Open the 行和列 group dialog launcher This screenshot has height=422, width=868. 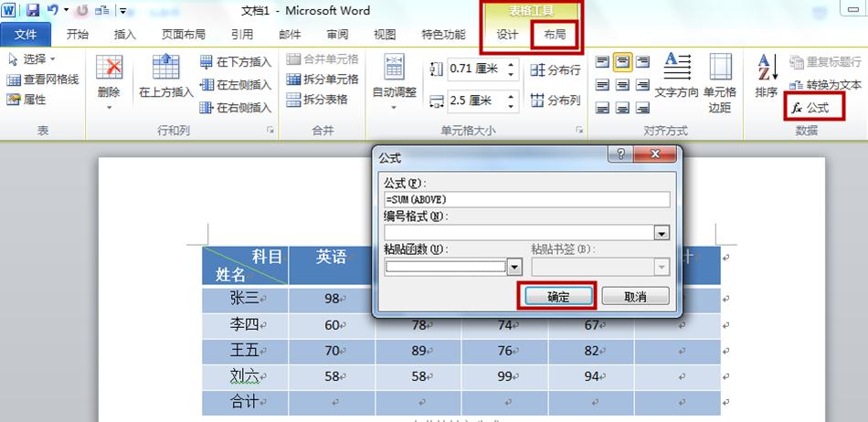(270, 130)
